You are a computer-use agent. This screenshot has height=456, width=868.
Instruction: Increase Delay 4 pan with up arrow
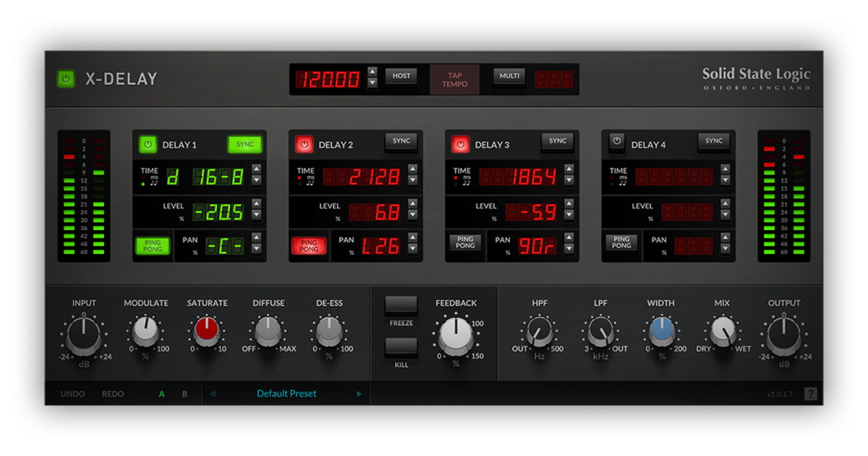click(x=725, y=237)
